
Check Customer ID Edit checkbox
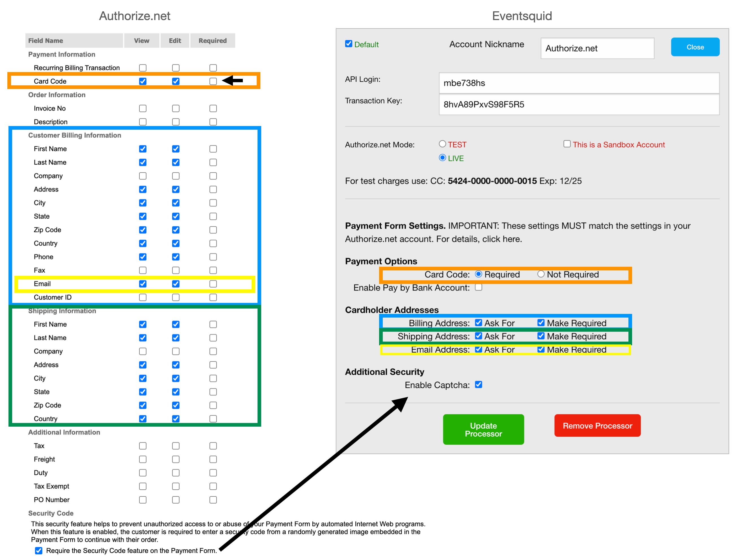tap(176, 297)
